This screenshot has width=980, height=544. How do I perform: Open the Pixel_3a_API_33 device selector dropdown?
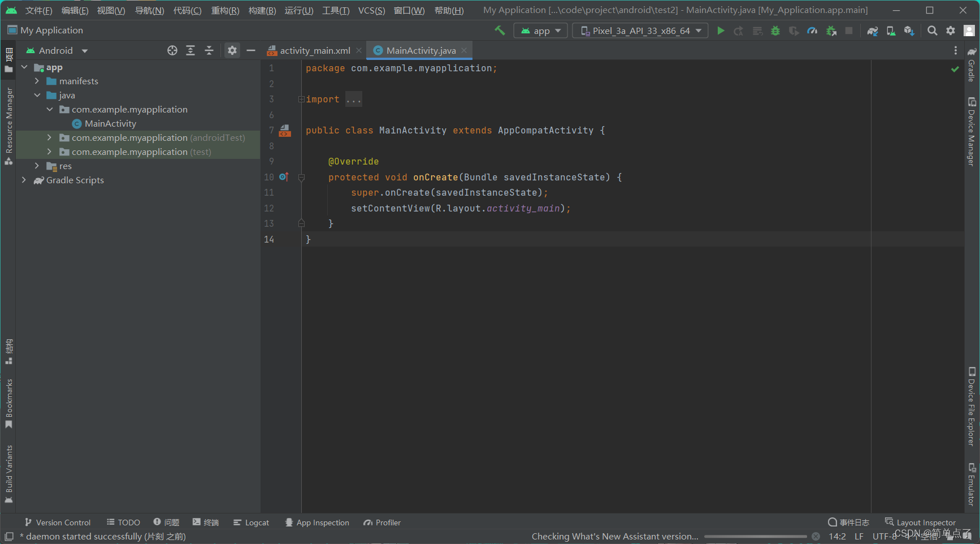tap(640, 31)
